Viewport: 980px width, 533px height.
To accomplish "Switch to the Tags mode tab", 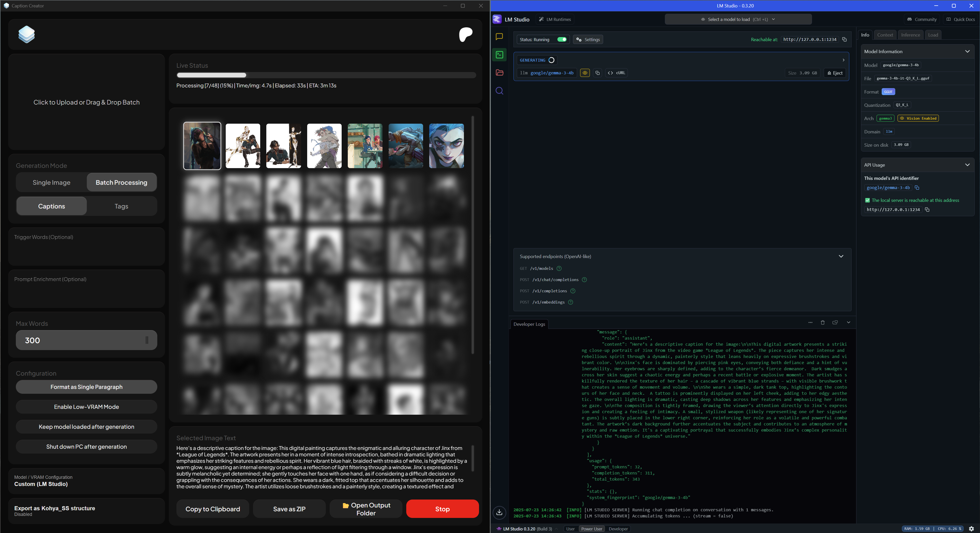I will pyautogui.click(x=121, y=206).
